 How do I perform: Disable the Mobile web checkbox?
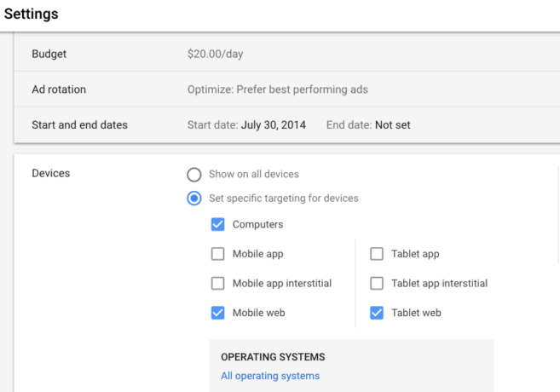click(x=218, y=313)
